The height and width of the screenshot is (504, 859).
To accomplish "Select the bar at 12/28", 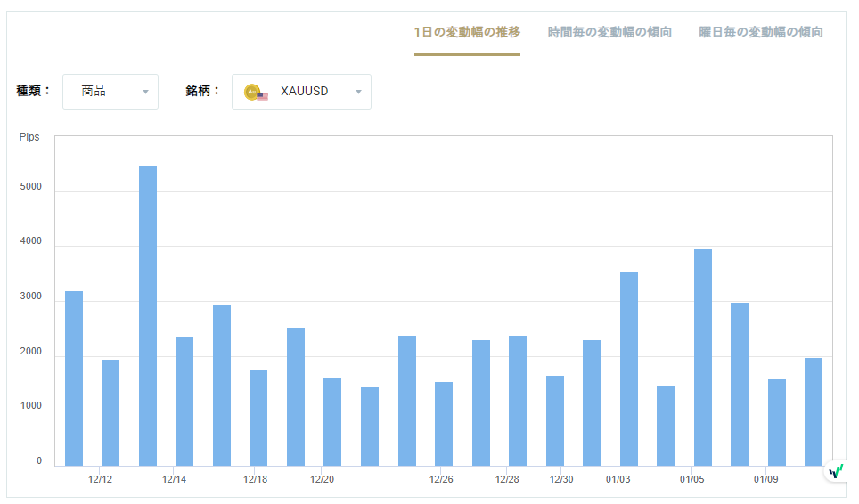I will click(518, 401).
